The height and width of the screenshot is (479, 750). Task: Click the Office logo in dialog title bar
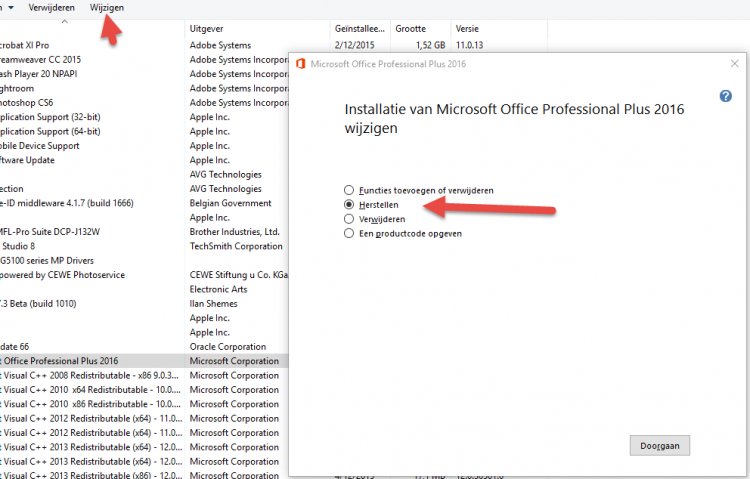pyautogui.click(x=299, y=64)
